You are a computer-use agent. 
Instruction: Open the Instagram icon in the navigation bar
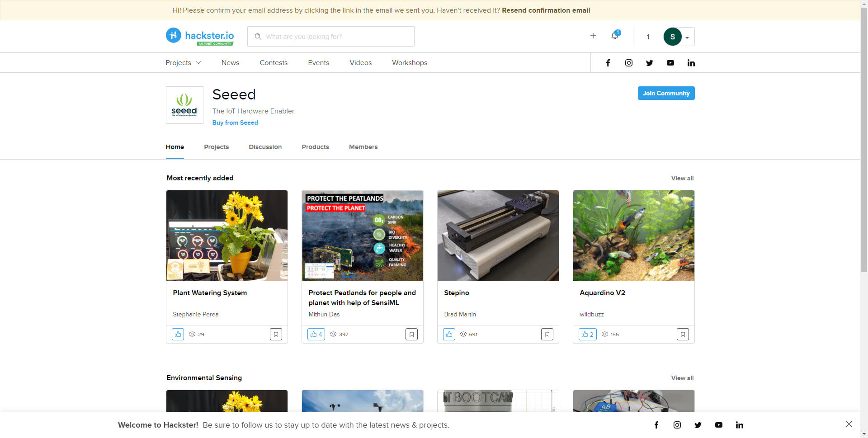pos(629,63)
